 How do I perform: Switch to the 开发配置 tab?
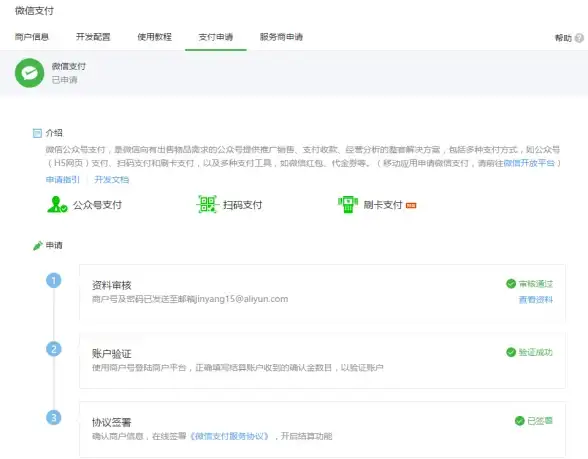93,37
